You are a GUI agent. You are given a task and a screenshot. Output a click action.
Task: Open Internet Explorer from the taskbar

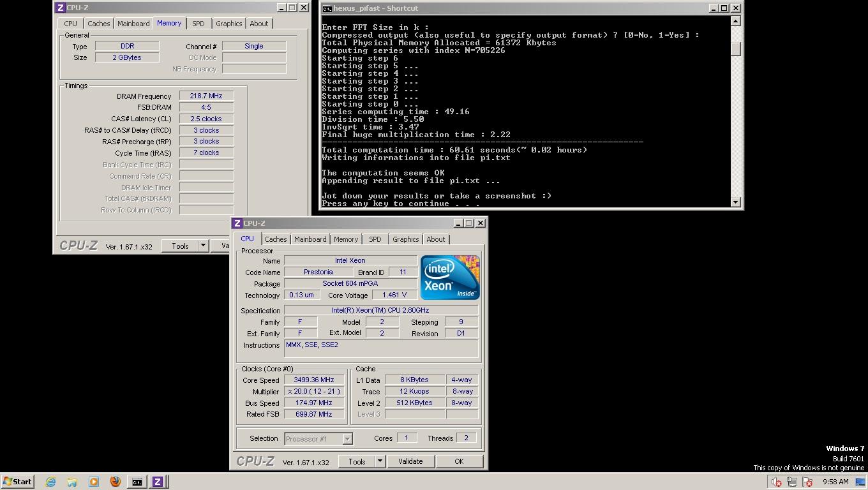(50, 482)
